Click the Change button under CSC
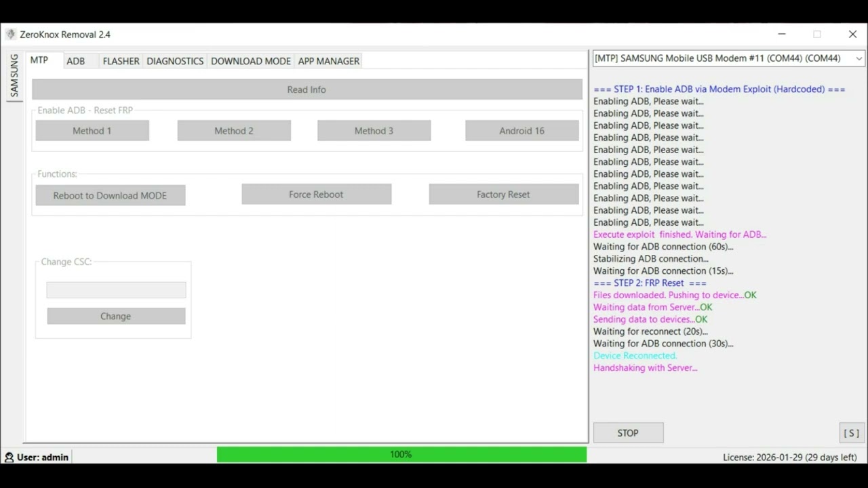Screen dimensions: 868x488 116,316
